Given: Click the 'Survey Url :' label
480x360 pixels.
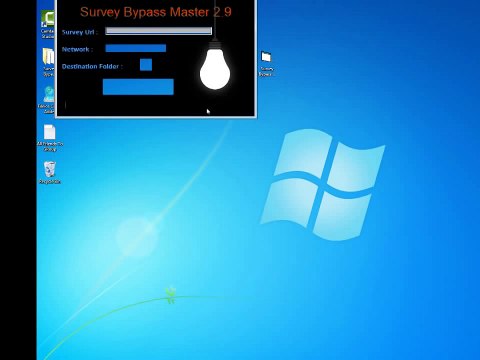Looking at the screenshot, I should (80, 32).
